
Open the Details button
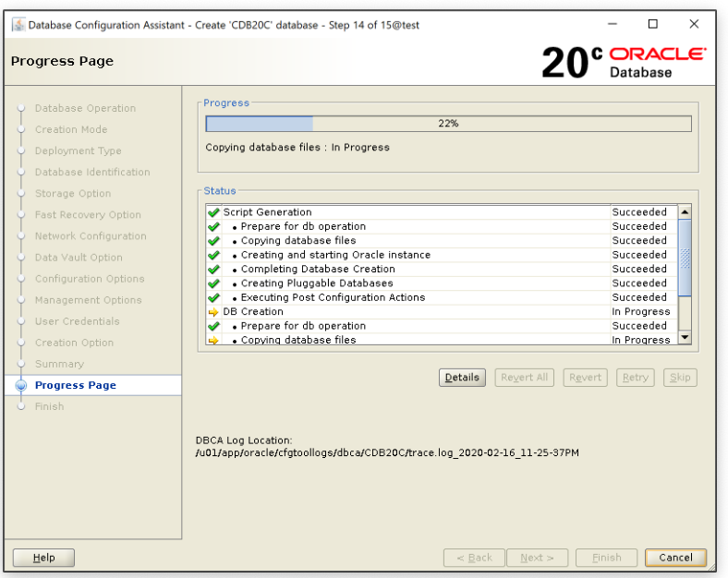point(462,378)
